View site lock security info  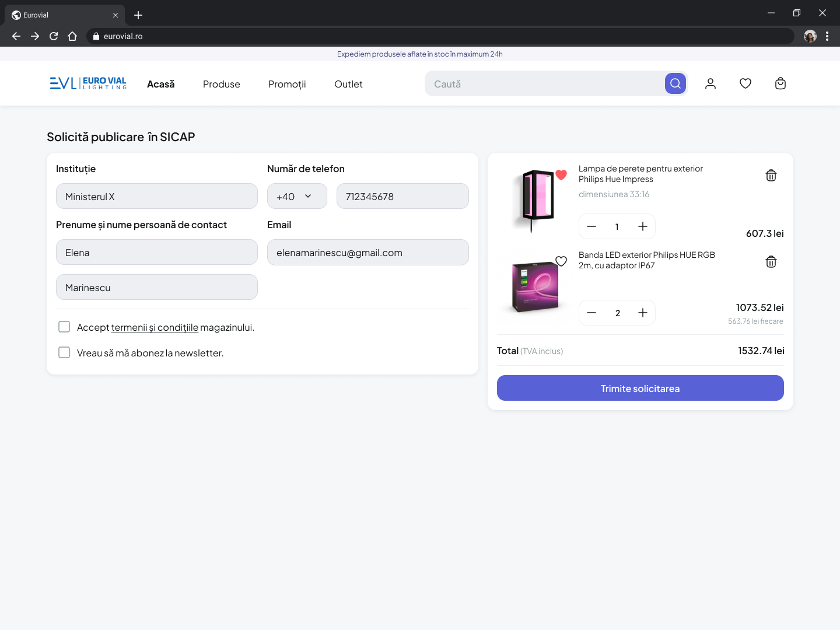pyautogui.click(x=96, y=36)
